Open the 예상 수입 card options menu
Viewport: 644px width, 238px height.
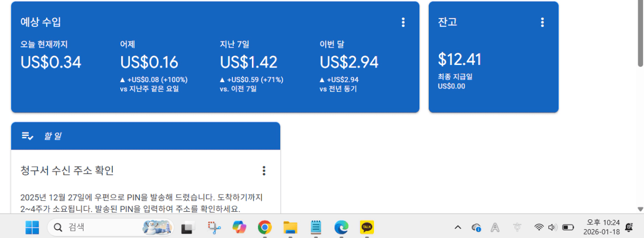(x=403, y=22)
